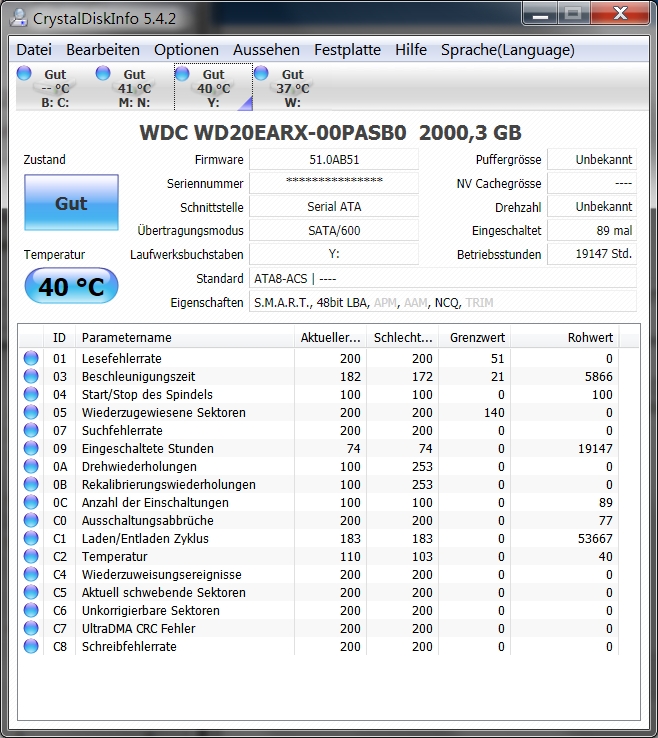The height and width of the screenshot is (738, 658).
Task: Click status icon for Rekalibrierungswiederholungen
Action: tap(31, 484)
